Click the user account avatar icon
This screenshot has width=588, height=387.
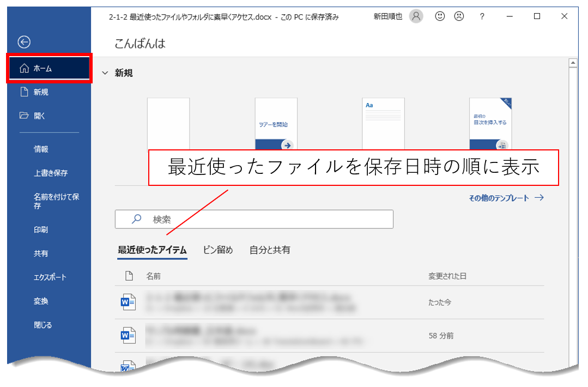[x=416, y=16]
